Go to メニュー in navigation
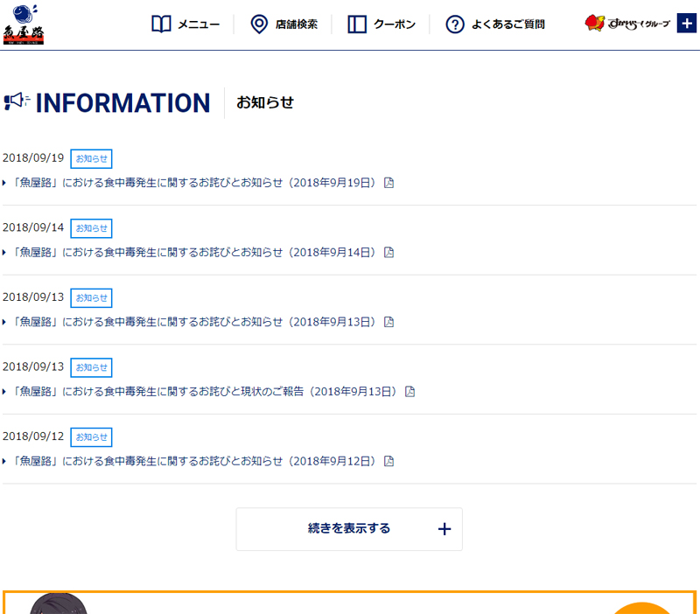Screen dimensions: 700x614 [199, 24]
